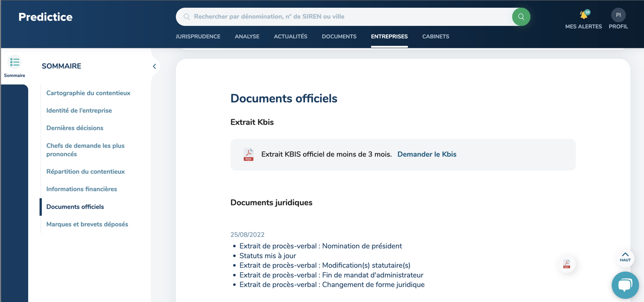Click the Predictice logo
Screen dimensions: 644x302
pos(45,16)
